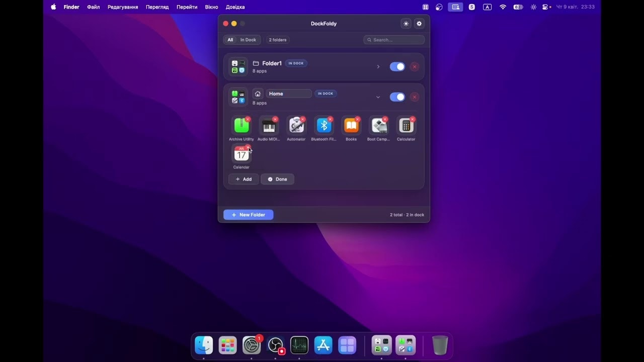Remove Archive Utility from Home folder
644x362 pixels.
(x=248, y=119)
